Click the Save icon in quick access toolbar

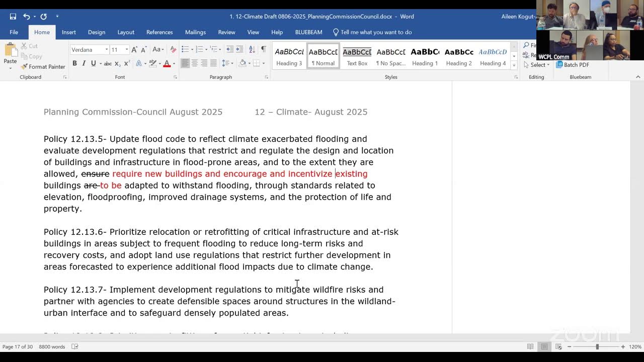[x=13, y=17]
